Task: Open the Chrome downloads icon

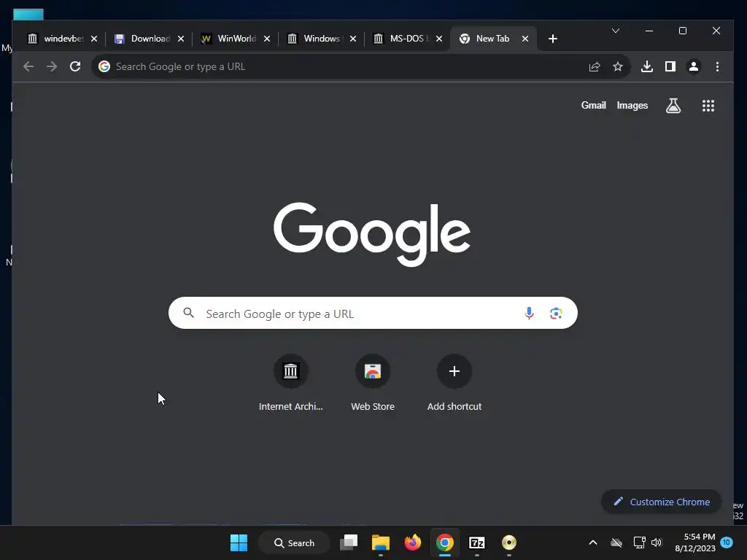Action: 646,66
